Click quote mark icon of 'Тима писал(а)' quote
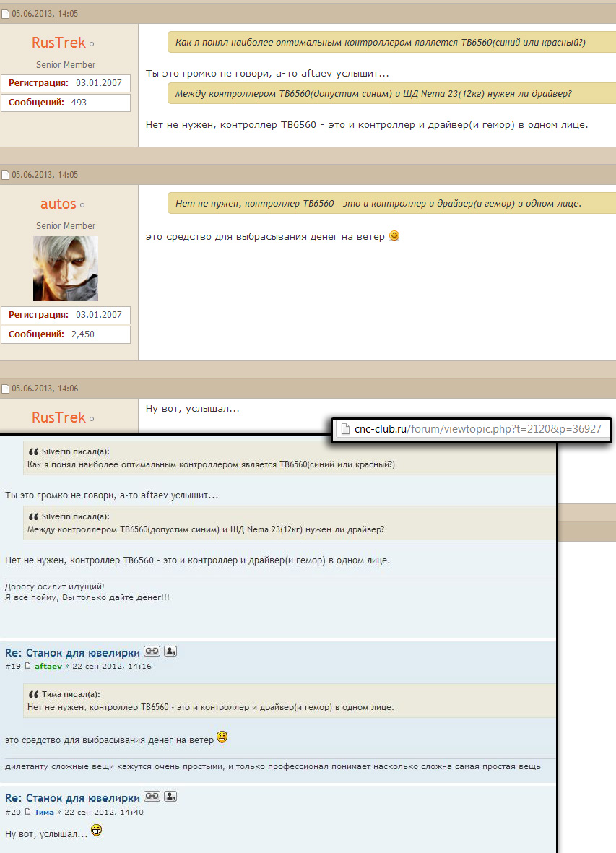The height and width of the screenshot is (853, 616). (x=33, y=694)
